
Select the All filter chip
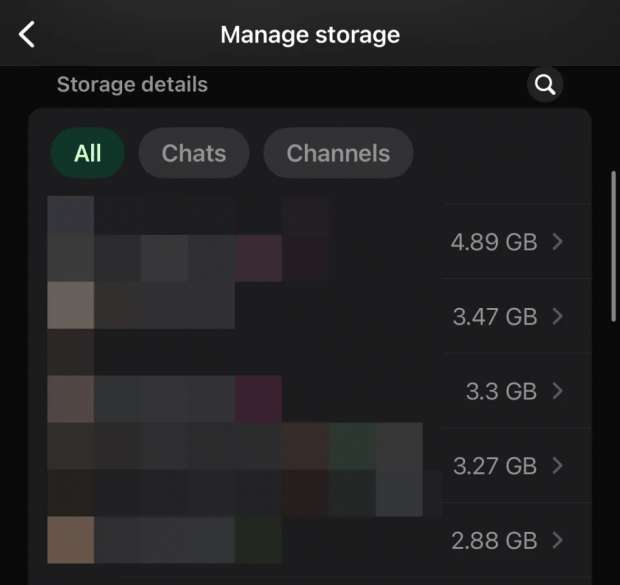coord(88,153)
